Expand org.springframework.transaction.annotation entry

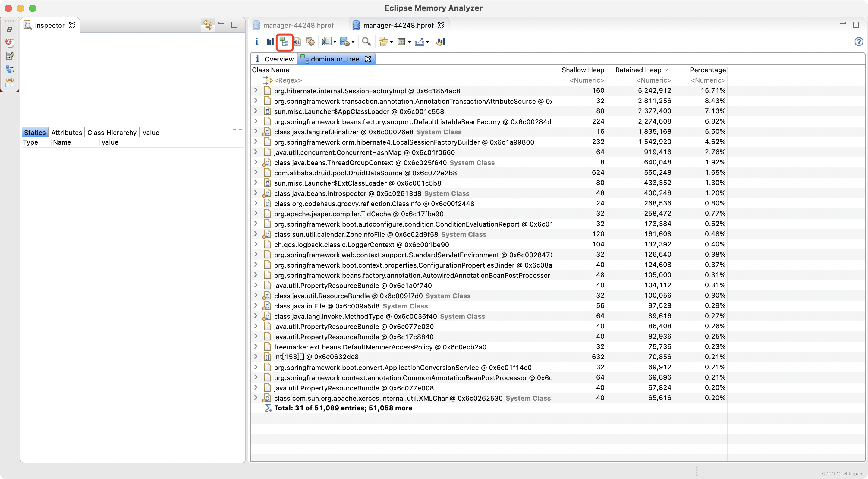pos(256,100)
